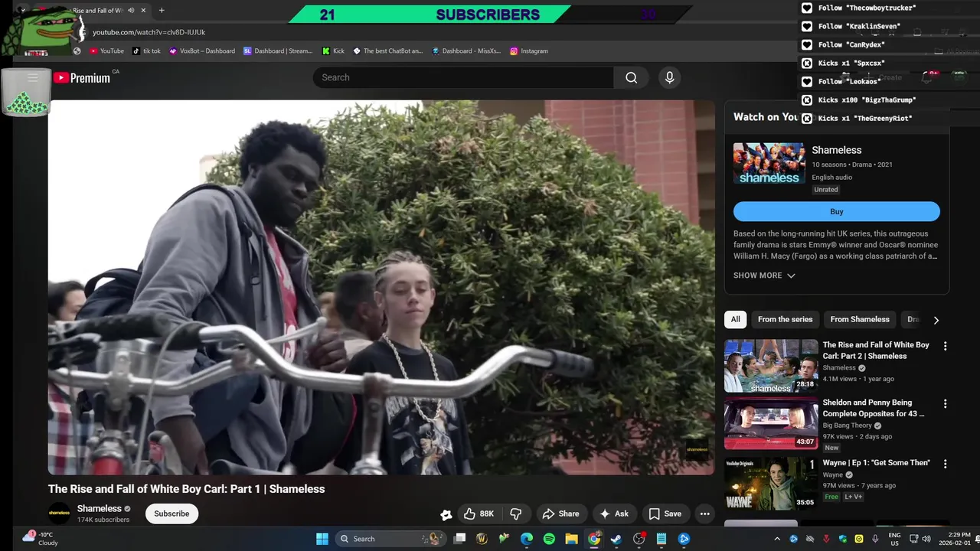Subscribe to the Shameless channel
Image resolution: width=980 pixels, height=551 pixels.
pyautogui.click(x=171, y=514)
